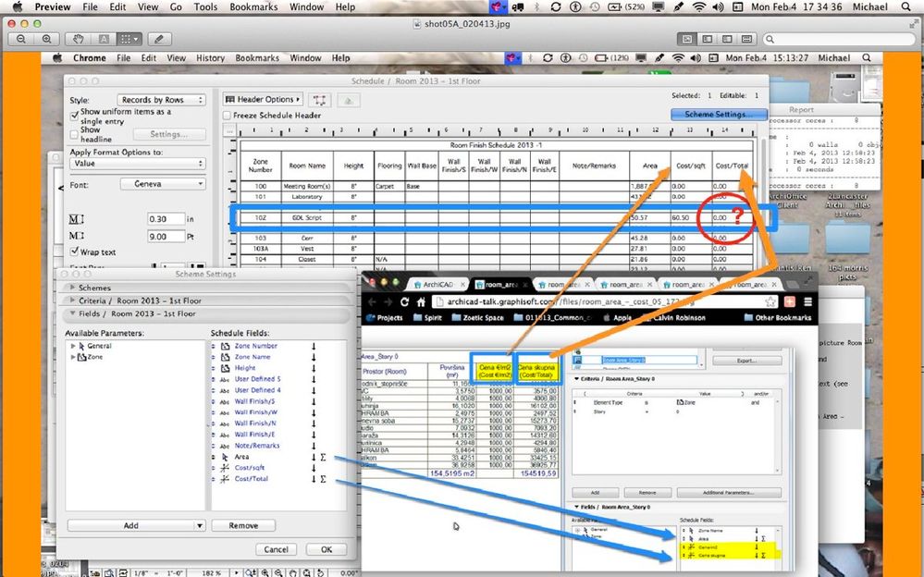This screenshot has width=924, height=577.
Task: Toggle Show uniform items as a single entry
Action: click(74, 115)
